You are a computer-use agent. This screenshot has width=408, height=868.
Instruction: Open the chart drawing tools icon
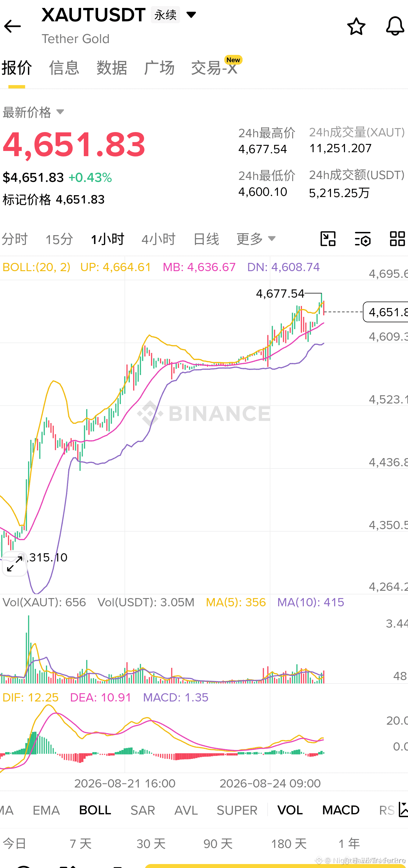pos(328,239)
